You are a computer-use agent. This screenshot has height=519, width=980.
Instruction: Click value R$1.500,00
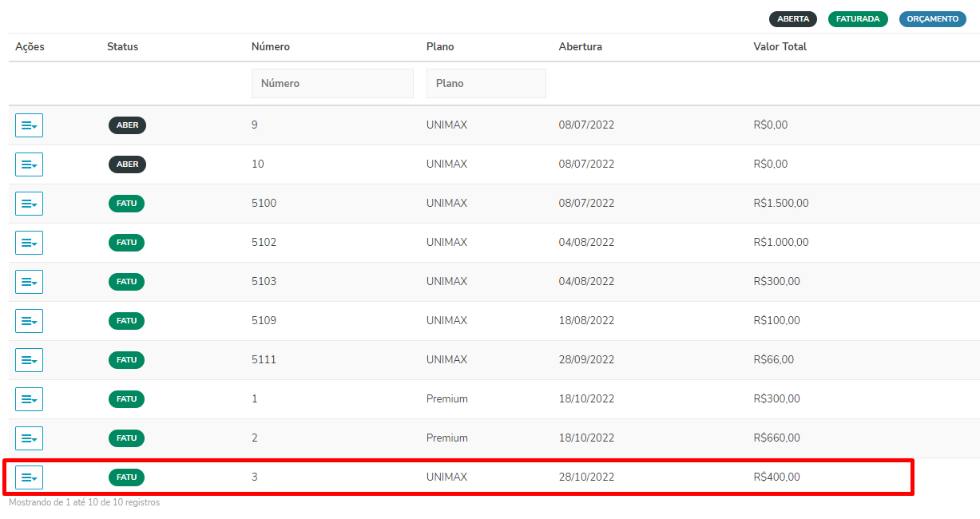pyautogui.click(x=781, y=204)
